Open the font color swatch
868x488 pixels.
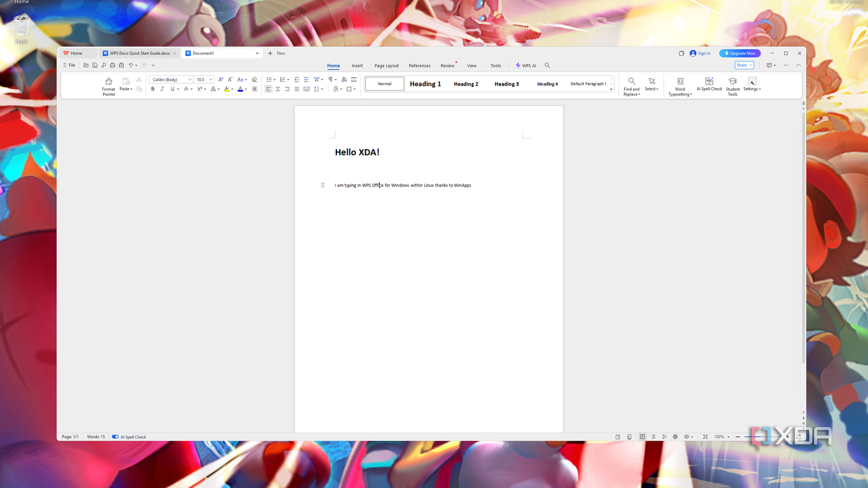240,88
